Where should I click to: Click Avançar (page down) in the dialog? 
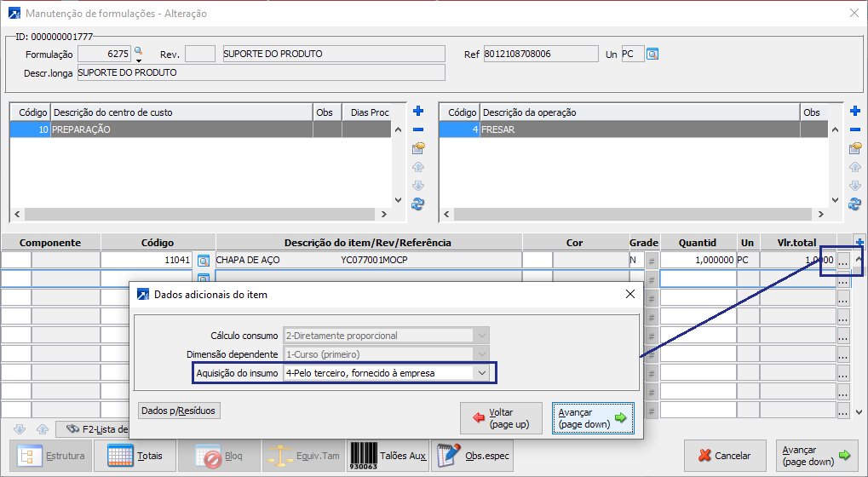(x=593, y=418)
